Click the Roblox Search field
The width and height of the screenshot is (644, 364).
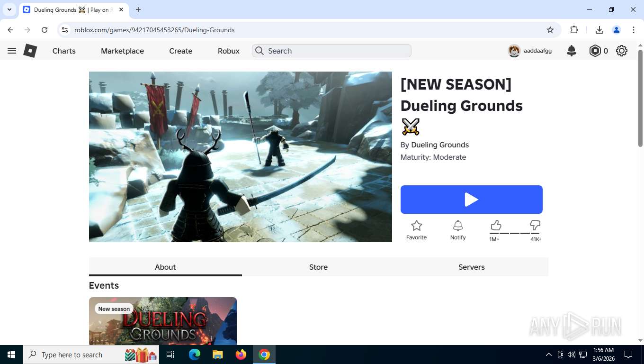(x=331, y=51)
